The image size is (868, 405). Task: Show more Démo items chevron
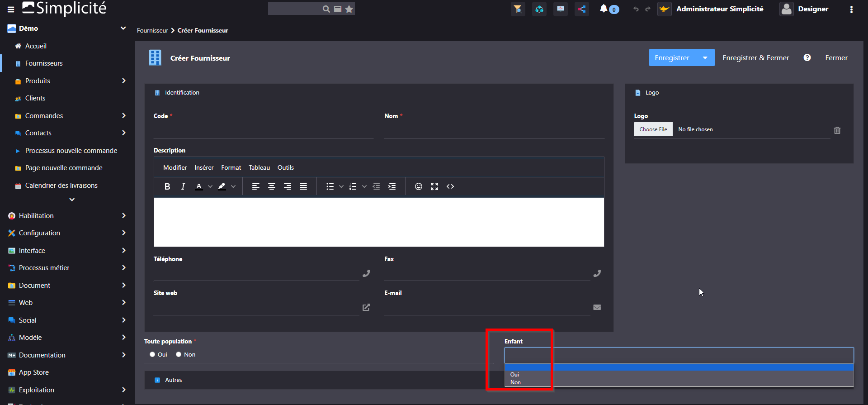tap(72, 200)
